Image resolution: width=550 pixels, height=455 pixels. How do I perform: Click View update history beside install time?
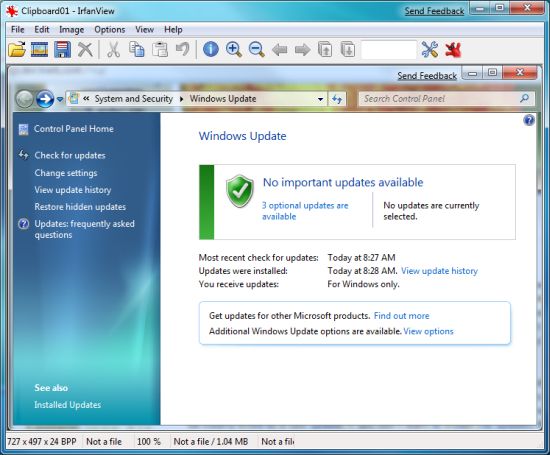tap(439, 271)
